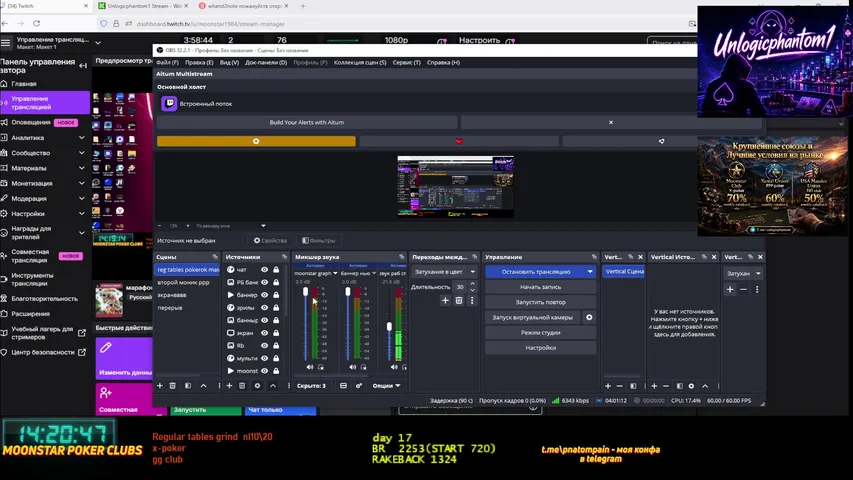Open the Вид (V) menu in OBS
853x480 pixels.
(x=229, y=63)
